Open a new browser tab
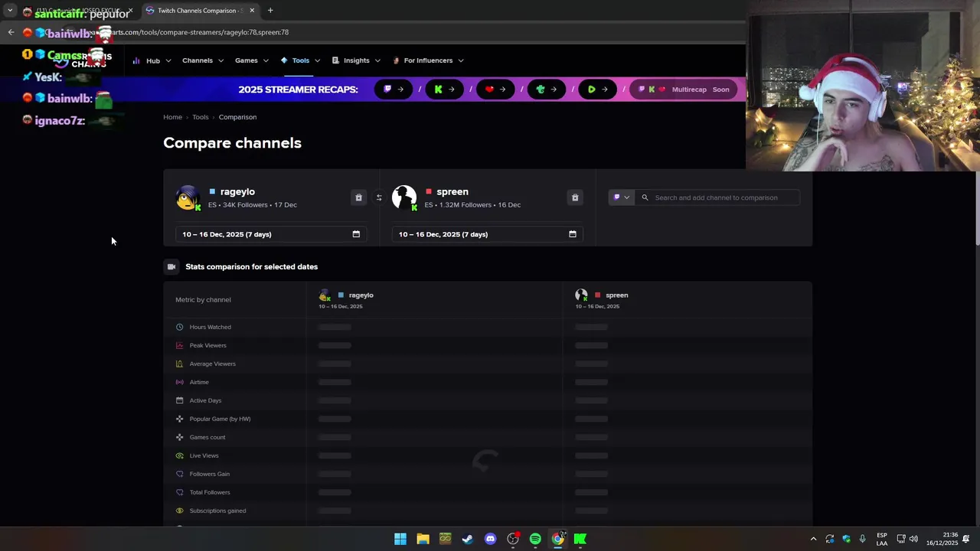This screenshot has width=980, height=551. (x=270, y=11)
